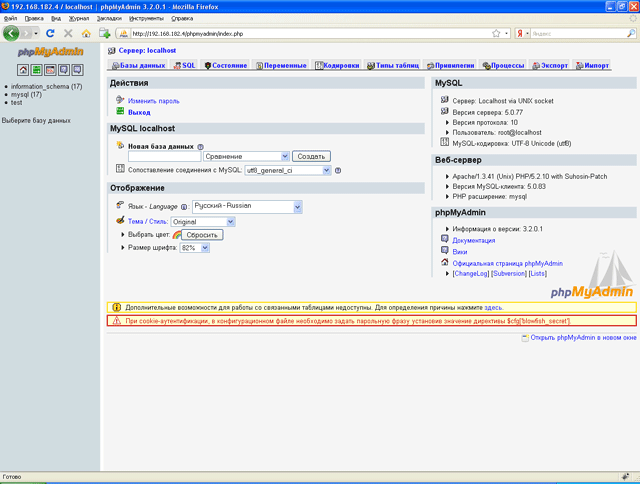Open phpMyAdmin documentation icon in sidebar

[64, 70]
